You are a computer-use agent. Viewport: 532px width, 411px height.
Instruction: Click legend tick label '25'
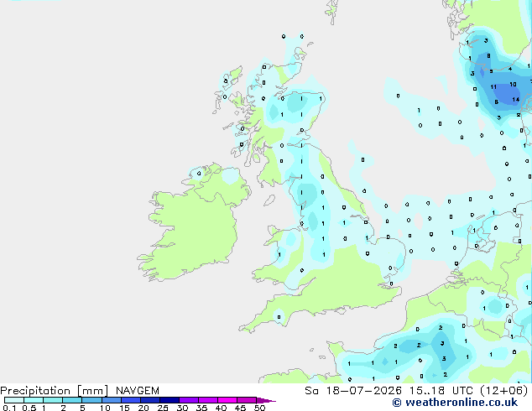click(x=163, y=408)
